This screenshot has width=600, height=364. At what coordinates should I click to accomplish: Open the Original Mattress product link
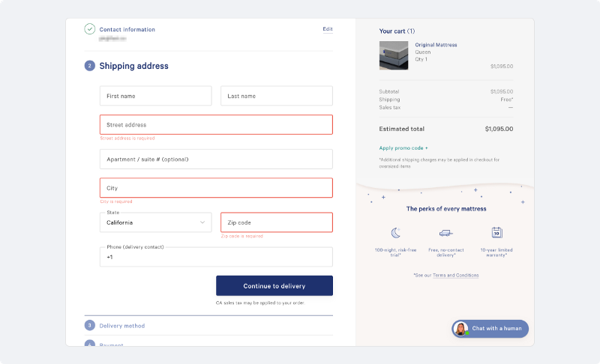pyautogui.click(x=436, y=45)
